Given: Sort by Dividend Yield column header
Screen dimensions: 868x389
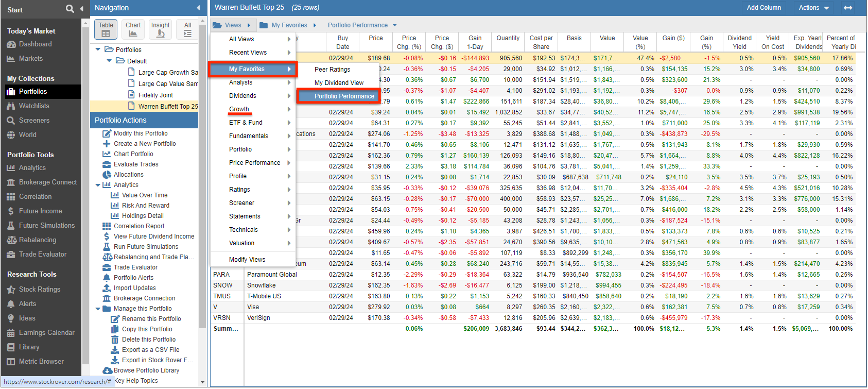Looking at the screenshot, I should (x=739, y=42).
